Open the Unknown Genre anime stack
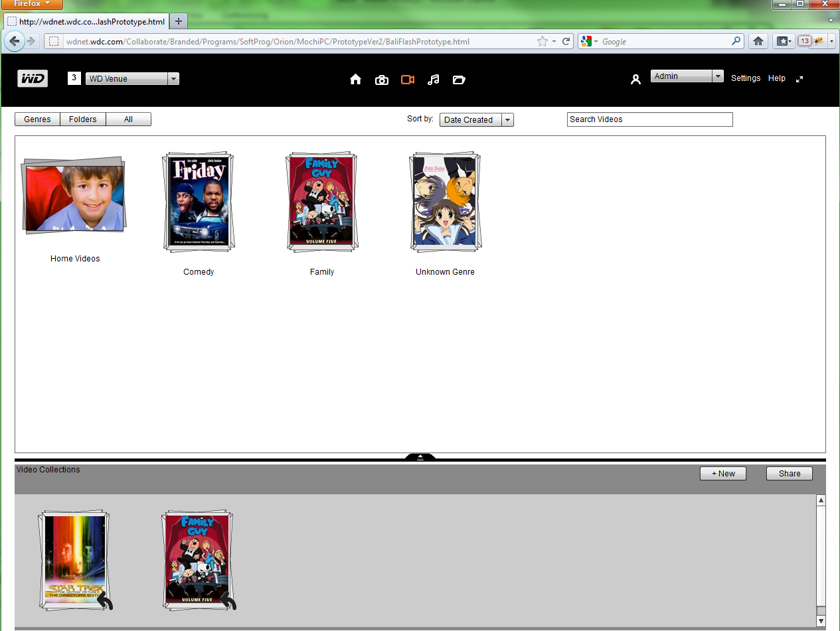This screenshot has height=631, width=840. click(x=445, y=202)
